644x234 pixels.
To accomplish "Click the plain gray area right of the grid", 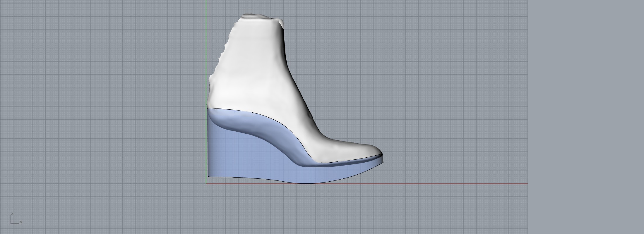I will [x=585, y=117].
